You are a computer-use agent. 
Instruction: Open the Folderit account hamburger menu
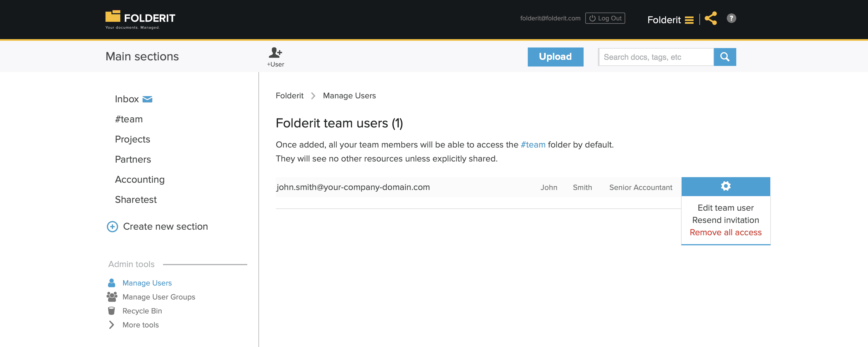[x=689, y=20]
